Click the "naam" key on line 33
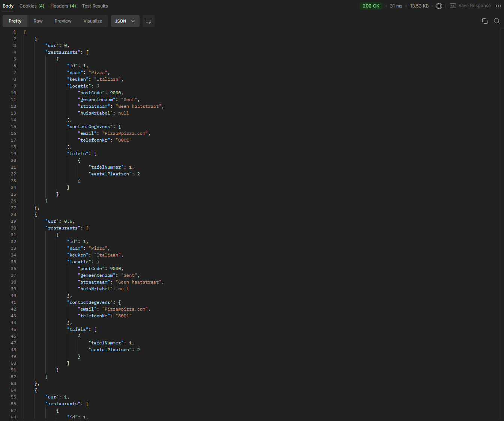The image size is (504, 421). (75, 248)
